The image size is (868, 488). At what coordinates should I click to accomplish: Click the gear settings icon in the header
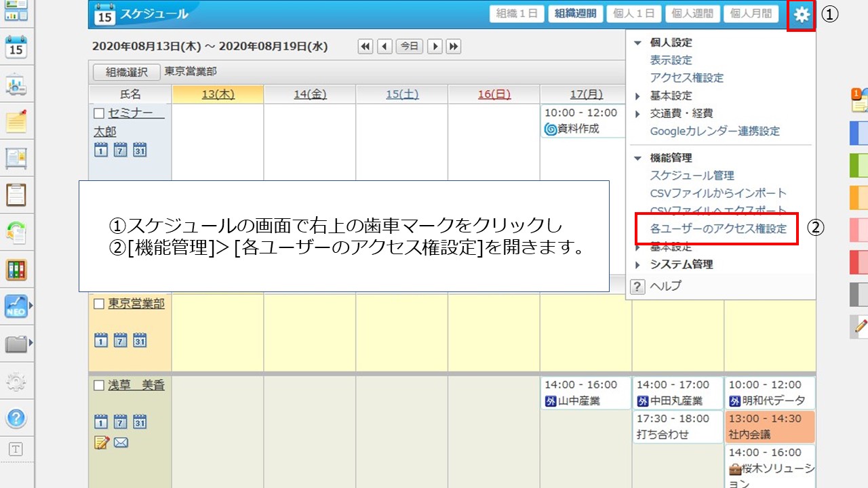(x=802, y=14)
